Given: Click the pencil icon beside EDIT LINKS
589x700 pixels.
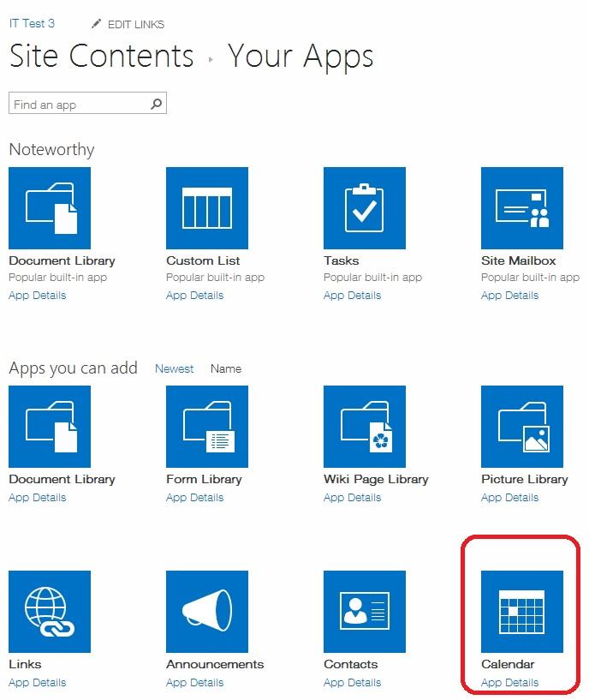Looking at the screenshot, I should tap(96, 24).
